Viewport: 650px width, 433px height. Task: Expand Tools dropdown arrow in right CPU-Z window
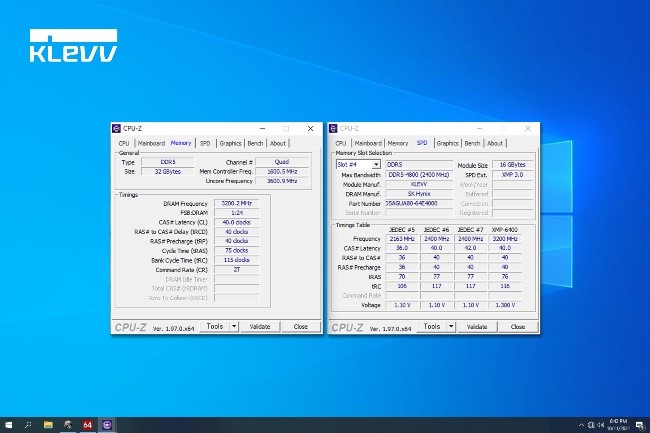pyautogui.click(x=451, y=327)
